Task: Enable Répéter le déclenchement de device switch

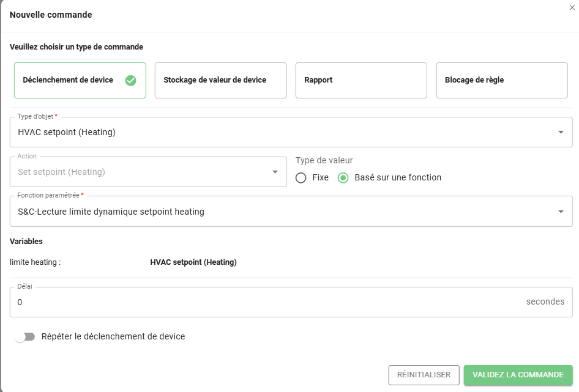Action: (25, 337)
